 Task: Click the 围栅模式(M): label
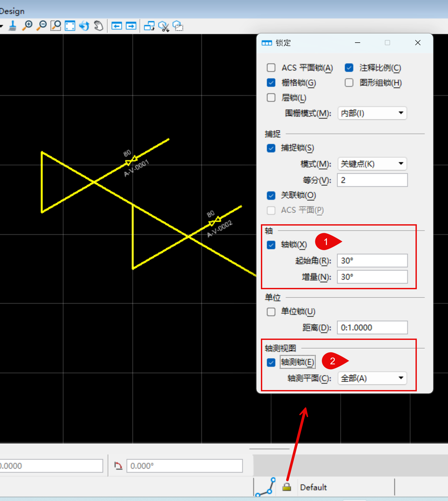coord(308,113)
